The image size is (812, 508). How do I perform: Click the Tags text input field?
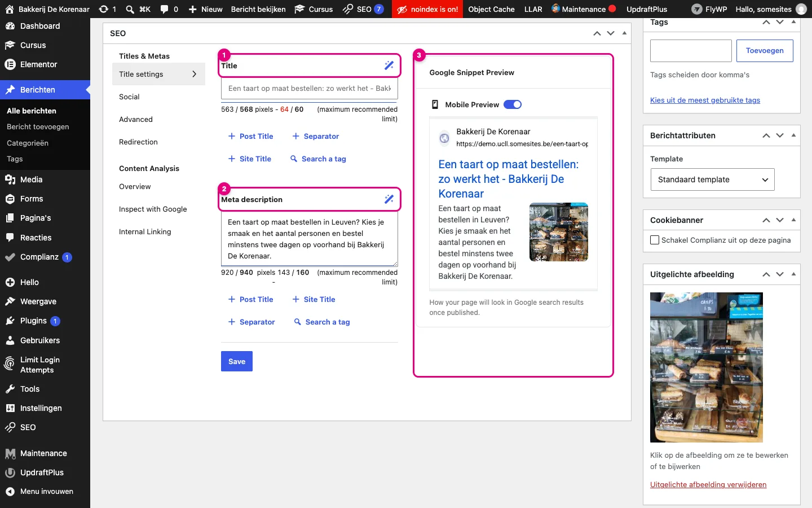pyautogui.click(x=691, y=51)
